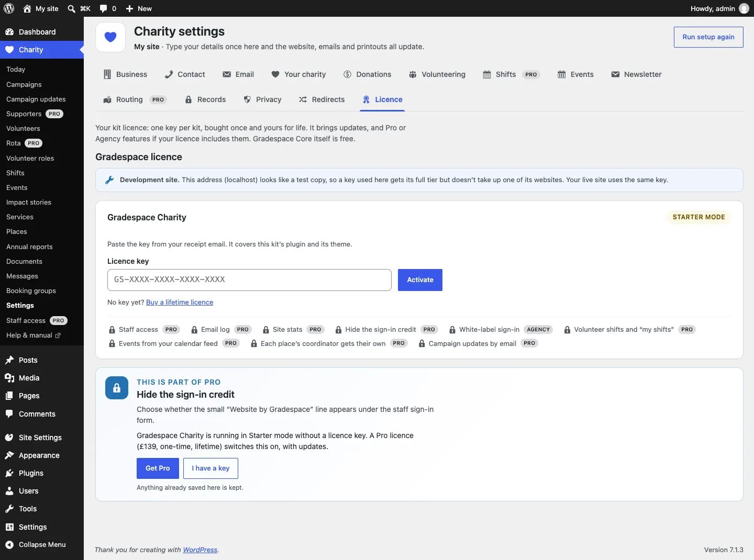The height and width of the screenshot is (560, 754).
Task: Click the wrench icon in development notice
Action: pyautogui.click(x=109, y=180)
